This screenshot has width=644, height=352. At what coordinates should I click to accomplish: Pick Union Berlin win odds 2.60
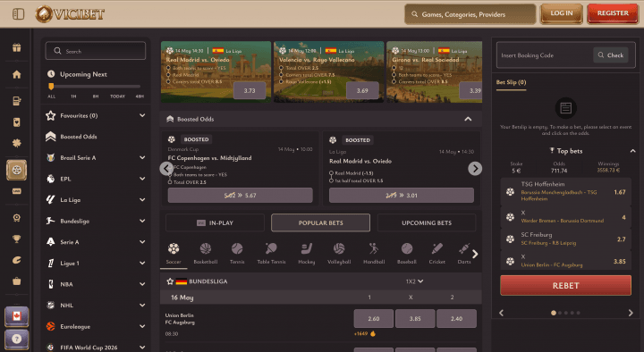tap(374, 319)
